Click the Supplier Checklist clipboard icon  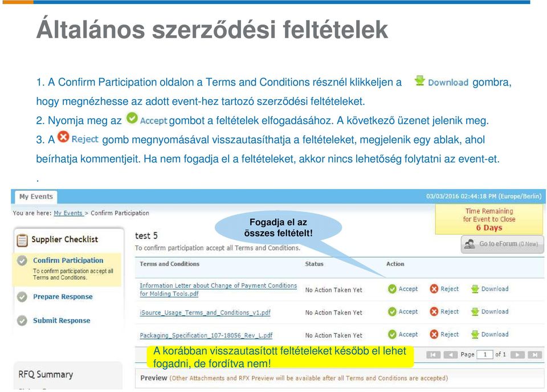[22, 240]
